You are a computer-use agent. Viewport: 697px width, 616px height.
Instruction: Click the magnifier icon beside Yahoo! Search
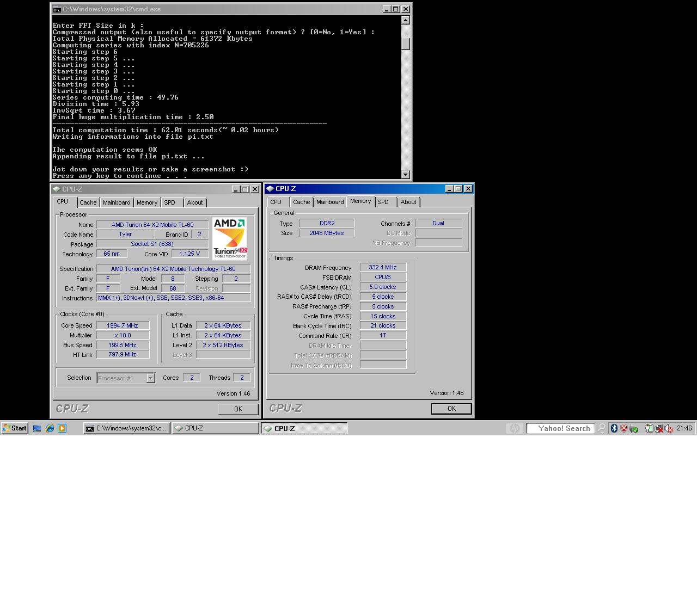(601, 428)
